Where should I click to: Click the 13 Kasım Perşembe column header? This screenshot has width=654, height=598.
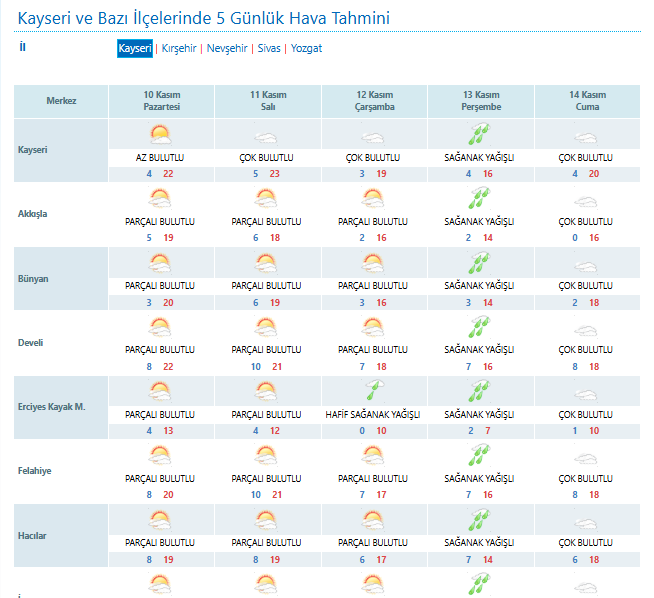pos(480,101)
